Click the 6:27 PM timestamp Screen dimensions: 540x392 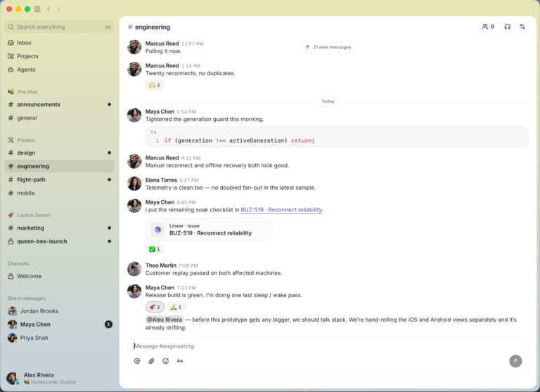[188, 181]
